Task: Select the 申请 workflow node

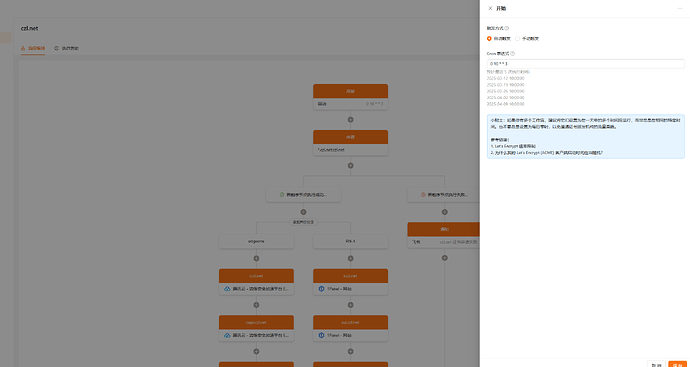Action: pyautogui.click(x=350, y=143)
